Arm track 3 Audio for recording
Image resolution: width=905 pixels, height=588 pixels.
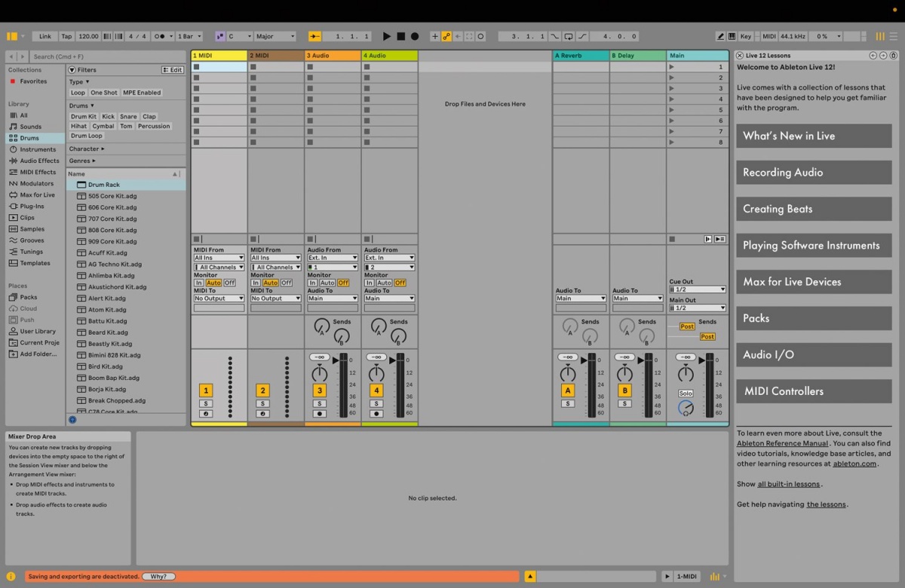point(320,414)
